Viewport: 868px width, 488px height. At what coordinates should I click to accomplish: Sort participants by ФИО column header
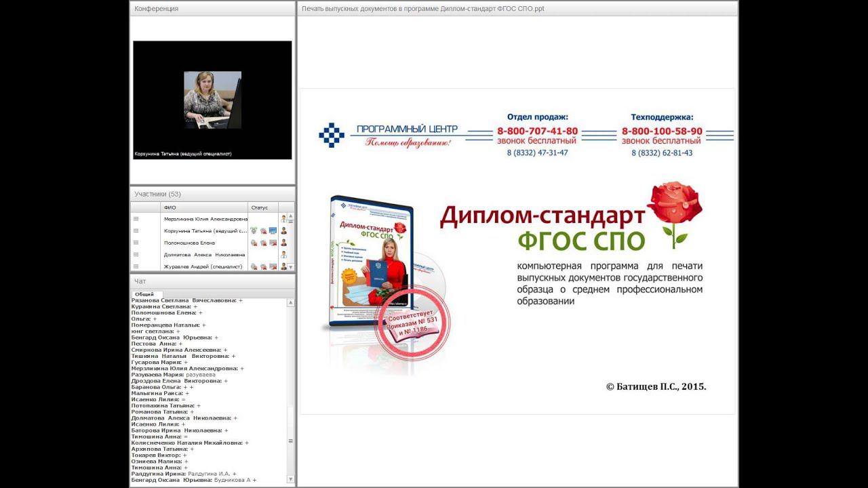click(204, 207)
